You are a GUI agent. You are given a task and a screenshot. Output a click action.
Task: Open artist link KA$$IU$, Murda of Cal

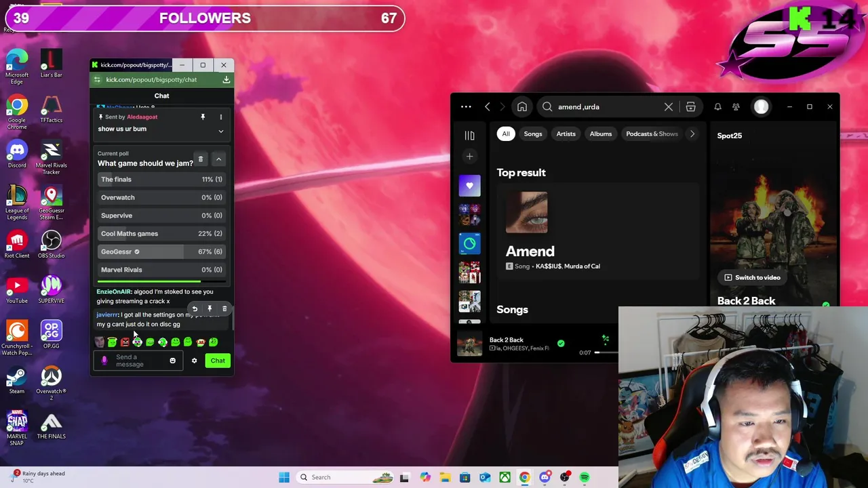[568, 266]
